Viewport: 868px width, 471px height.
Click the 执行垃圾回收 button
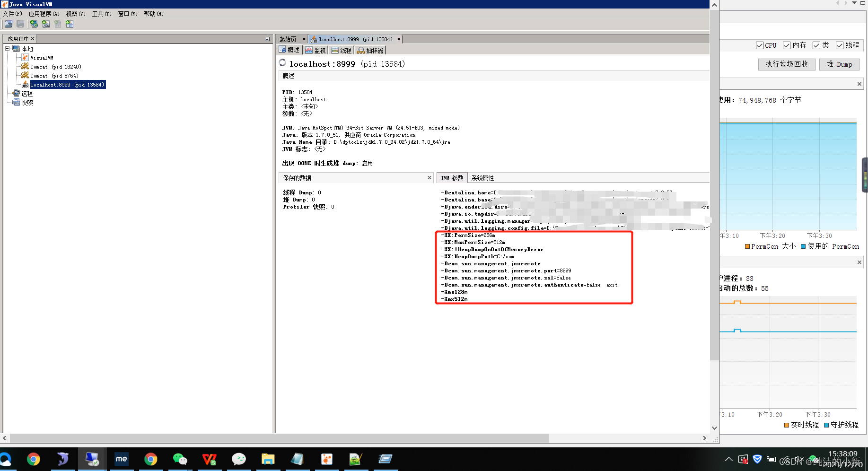pyautogui.click(x=787, y=64)
